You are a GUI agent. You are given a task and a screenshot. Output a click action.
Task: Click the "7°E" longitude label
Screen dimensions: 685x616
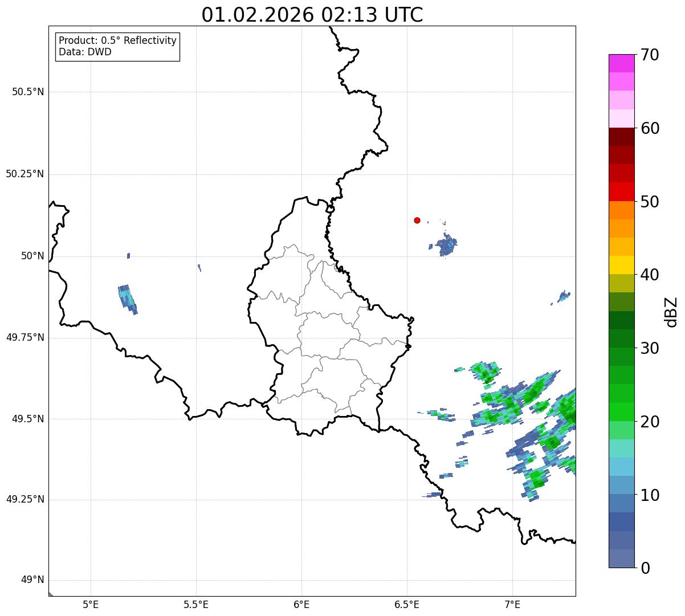coord(512,604)
